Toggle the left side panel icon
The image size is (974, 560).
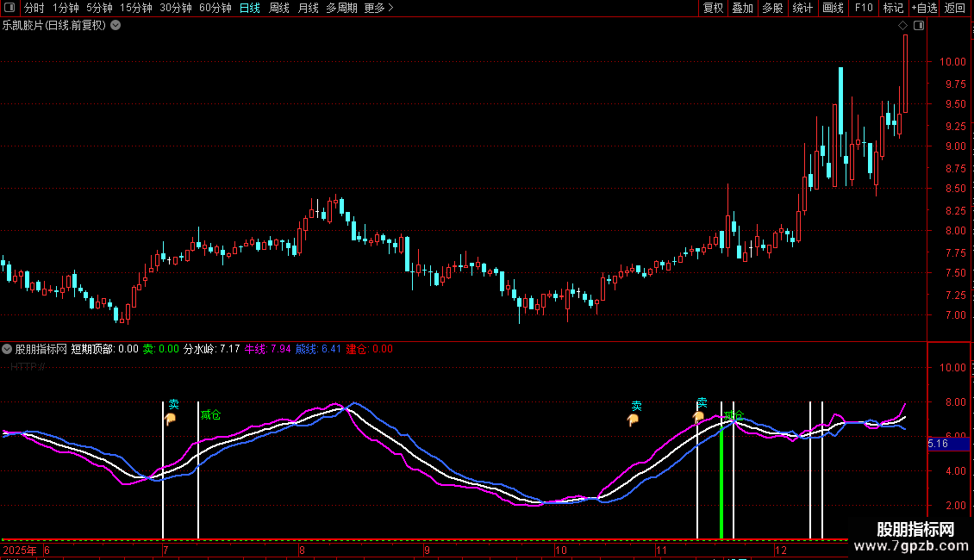pos(9,8)
